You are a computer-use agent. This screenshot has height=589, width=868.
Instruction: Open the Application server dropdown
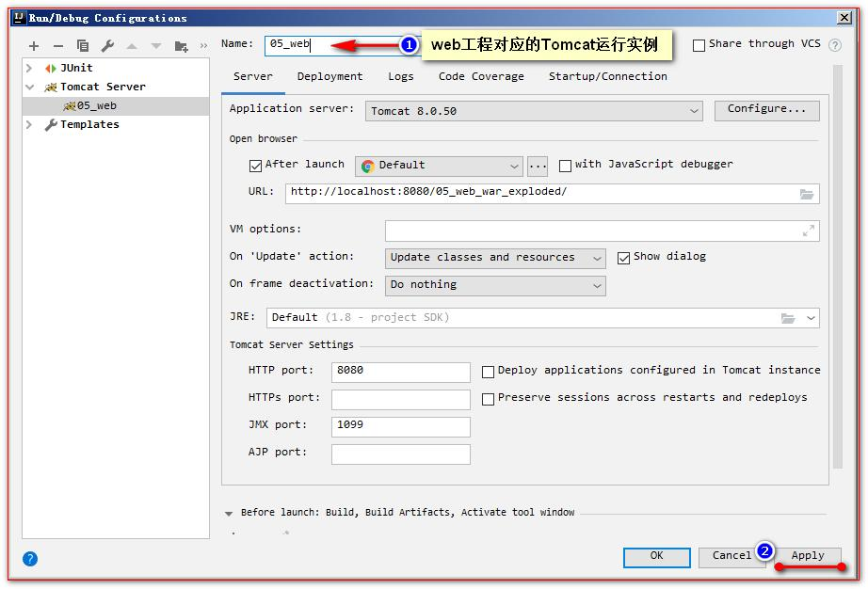[534, 111]
